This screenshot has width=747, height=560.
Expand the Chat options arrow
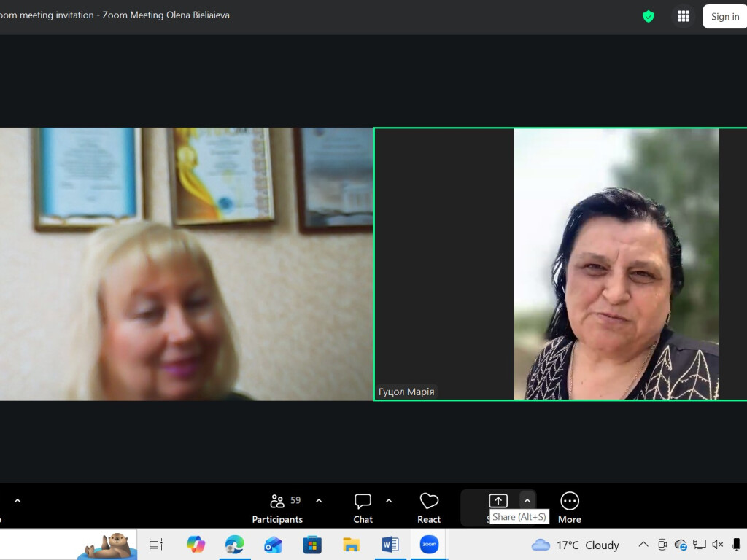389,501
